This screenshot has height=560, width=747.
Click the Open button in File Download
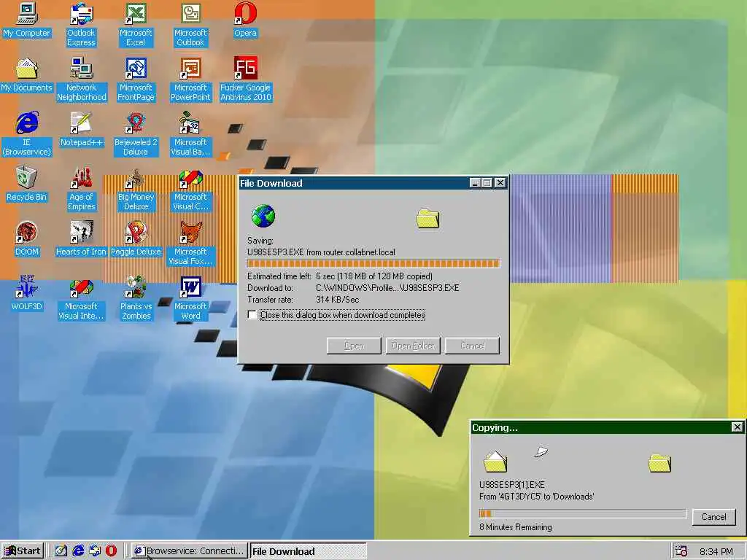[x=354, y=346]
